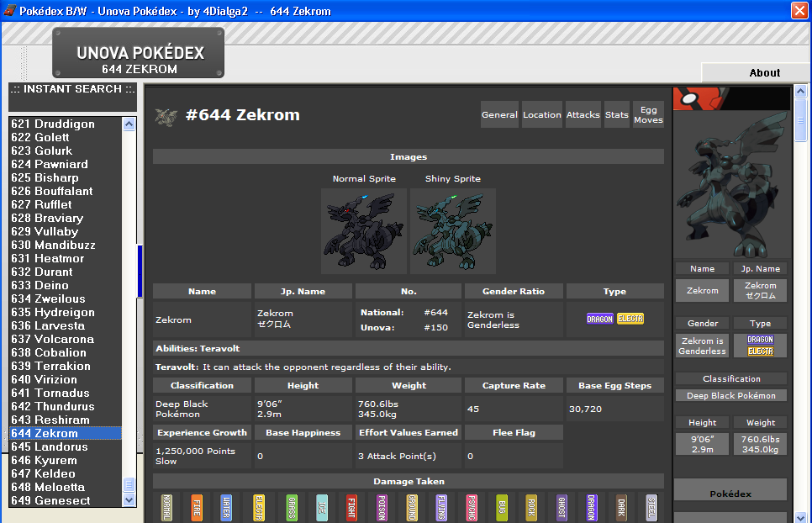Open the Location tab

click(541, 114)
